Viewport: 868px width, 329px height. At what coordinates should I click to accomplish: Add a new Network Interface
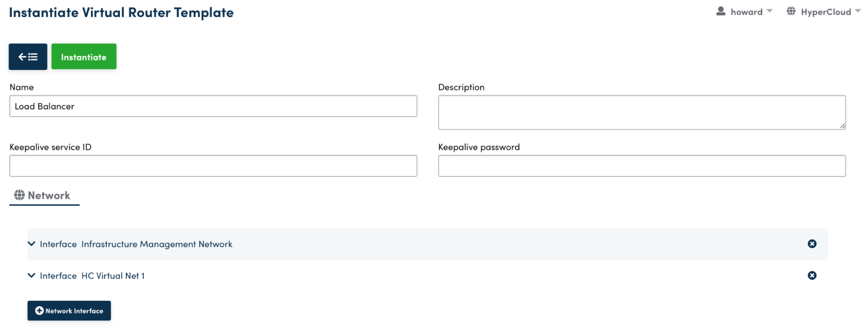(x=69, y=311)
